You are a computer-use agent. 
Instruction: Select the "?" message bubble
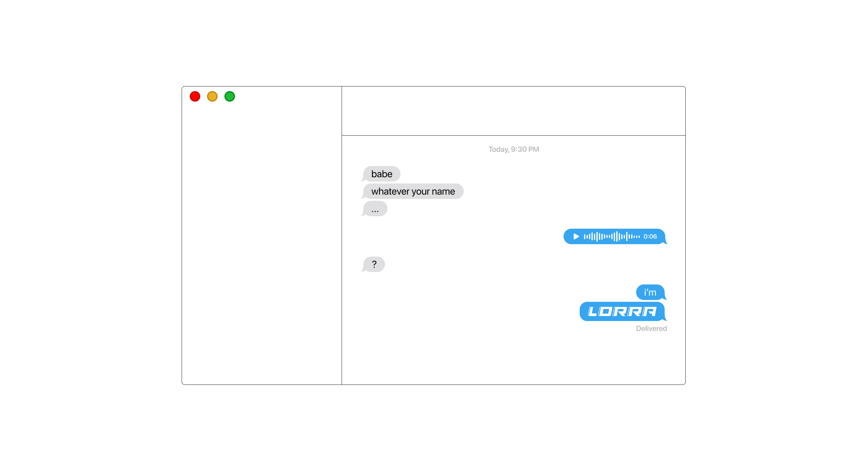[x=373, y=264]
